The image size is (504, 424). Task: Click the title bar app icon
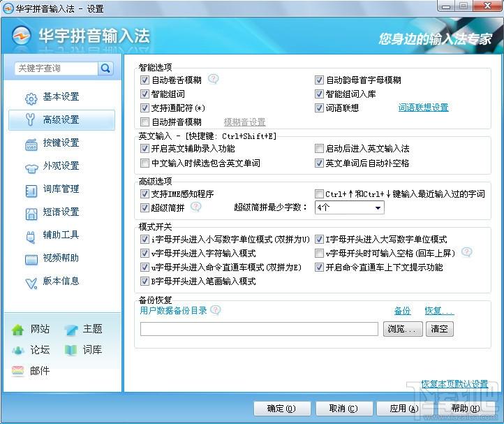tap(8, 8)
